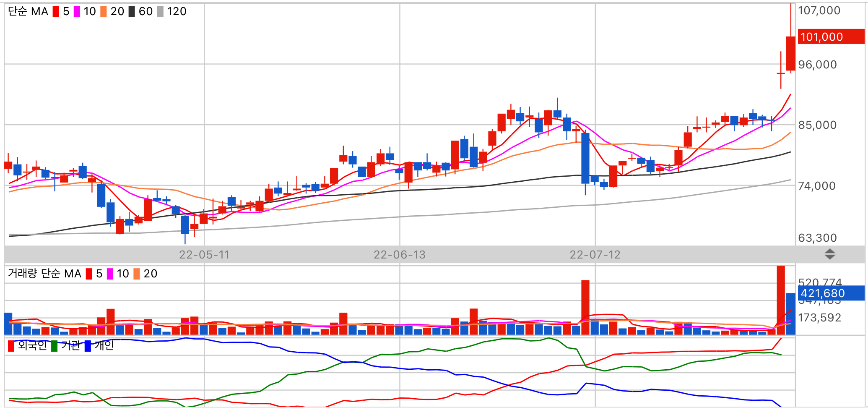Click the 기관 legend text

pos(70,345)
